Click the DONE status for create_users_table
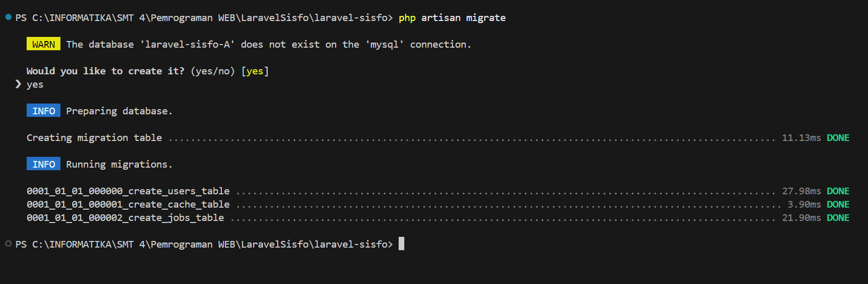 tap(838, 191)
